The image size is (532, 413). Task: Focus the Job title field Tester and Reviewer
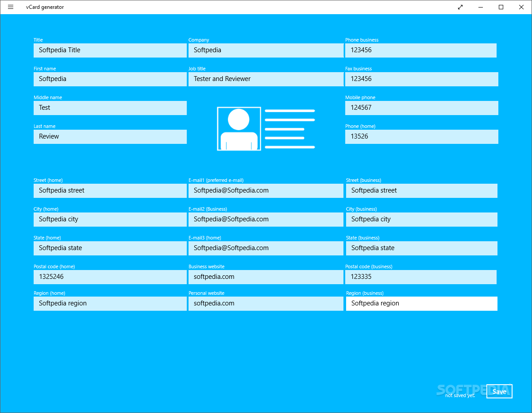pyautogui.click(x=266, y=79)
